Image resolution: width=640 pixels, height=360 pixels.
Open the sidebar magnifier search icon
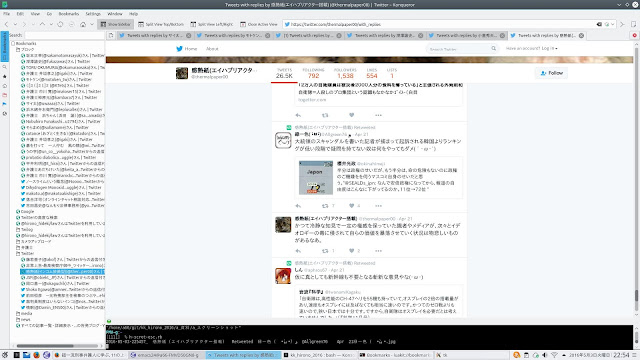[x=4, y=67]
